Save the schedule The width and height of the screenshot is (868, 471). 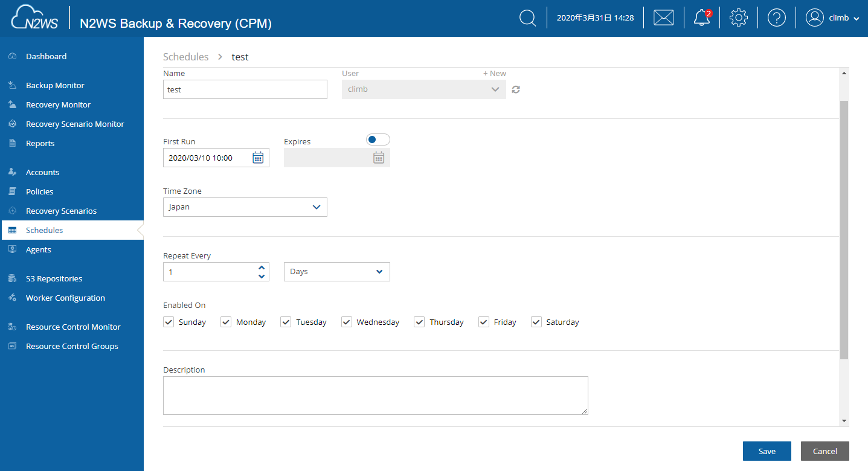tap(767, 451)
